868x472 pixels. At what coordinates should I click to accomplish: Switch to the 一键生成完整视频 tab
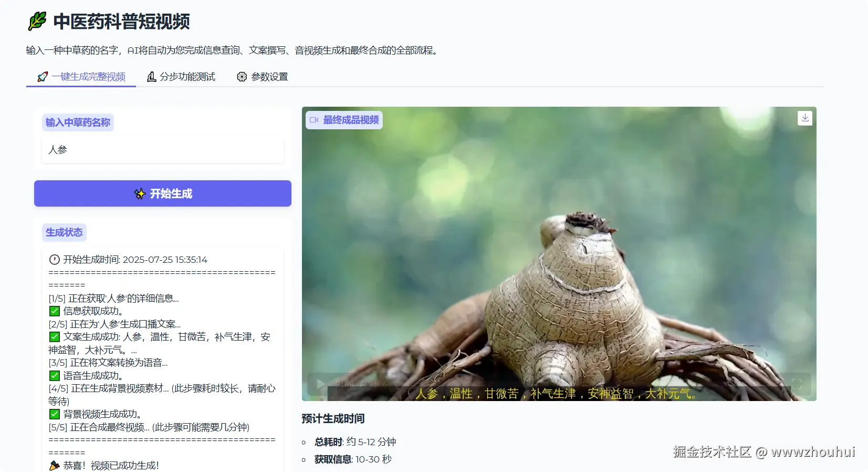[x=81, y=77]
